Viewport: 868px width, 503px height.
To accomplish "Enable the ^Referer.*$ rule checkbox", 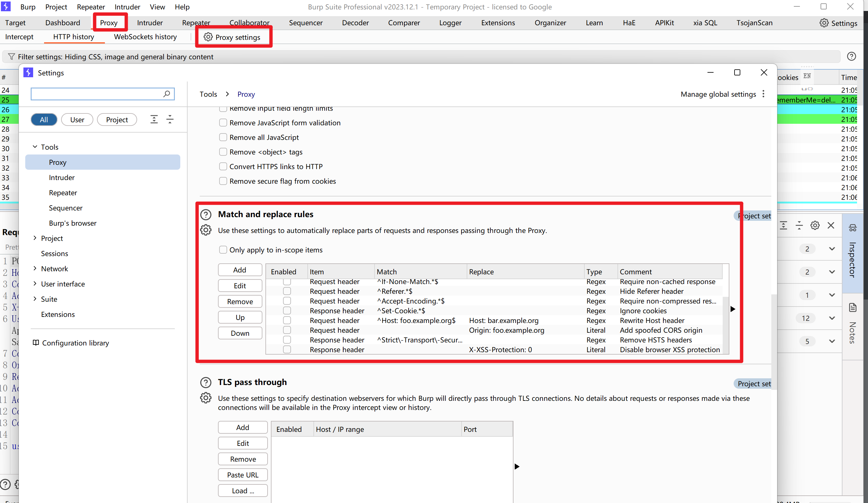I will pyautogui.click(x=287, y=291).
